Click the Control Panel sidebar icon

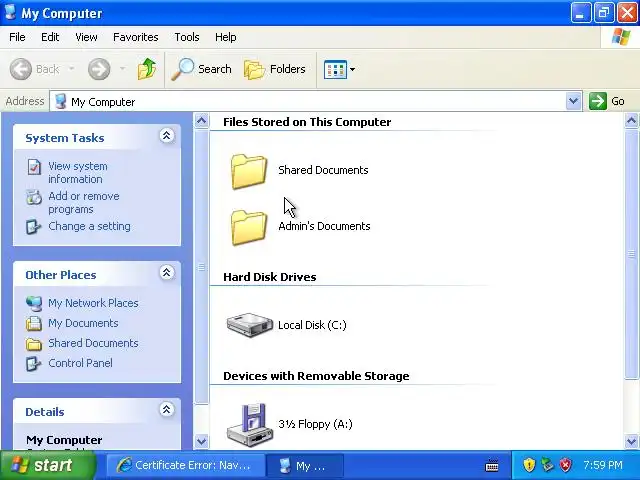(x=34, y=363)
